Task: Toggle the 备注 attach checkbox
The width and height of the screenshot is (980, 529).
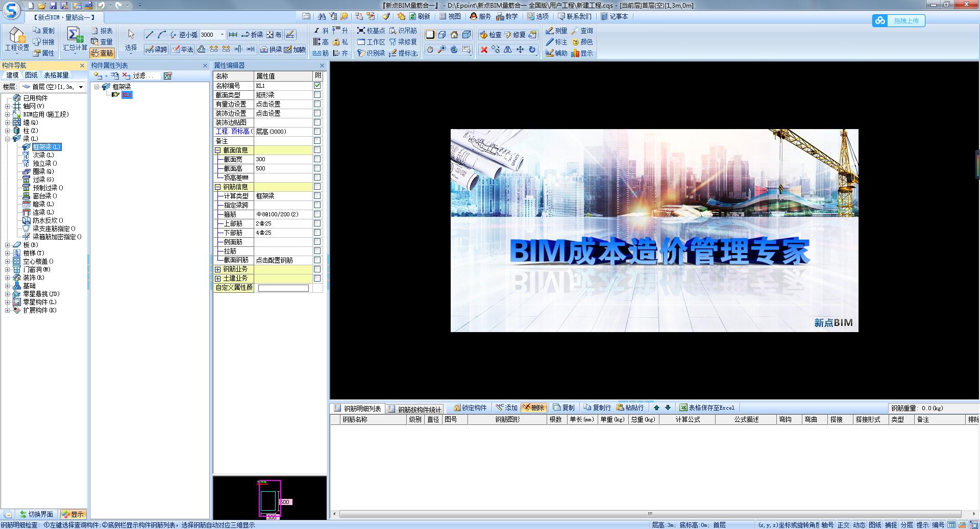Action: (317, 141)
